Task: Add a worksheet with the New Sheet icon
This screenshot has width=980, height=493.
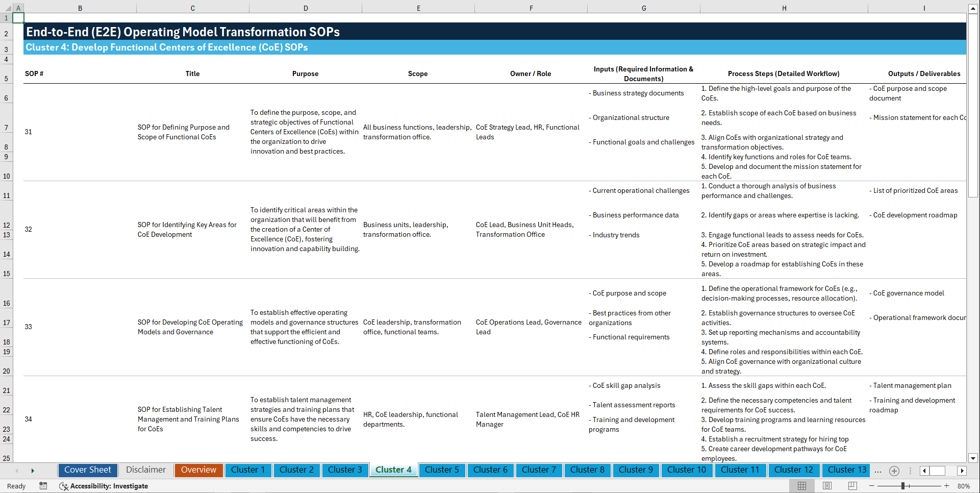Action: pyautogui.click(x=894, y=471)
